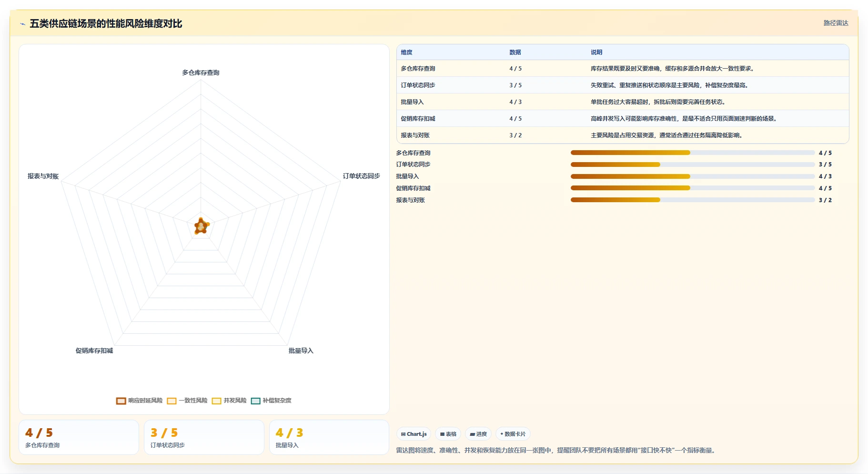Screen dimensions: 868x474
Task: Click the 批量导入 progress bar
Action: [693, 176]
